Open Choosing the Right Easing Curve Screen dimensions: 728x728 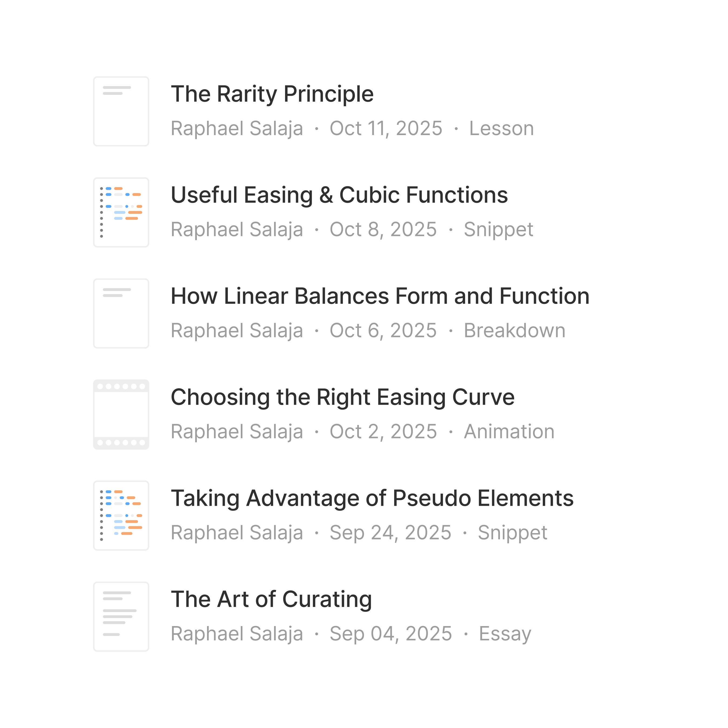pos(342,397)
